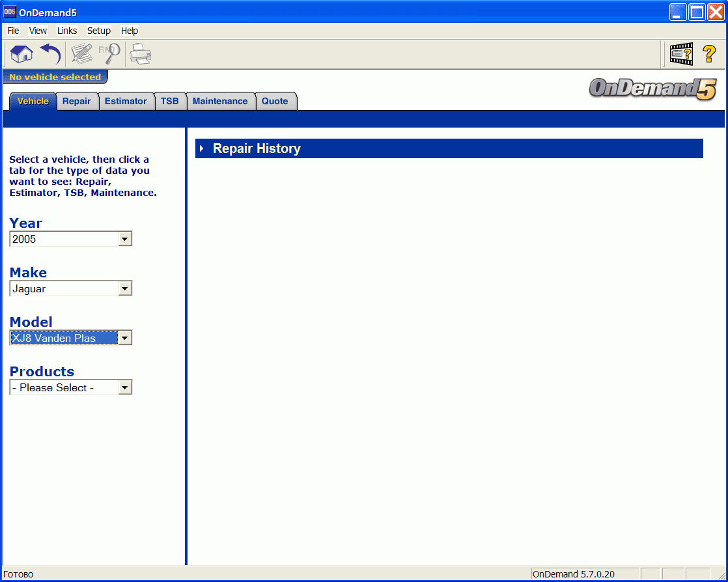Switch to the Maintenance tab
Image resolution: width=728 pixels, height=582 pixels.
(x=220, y=101)
